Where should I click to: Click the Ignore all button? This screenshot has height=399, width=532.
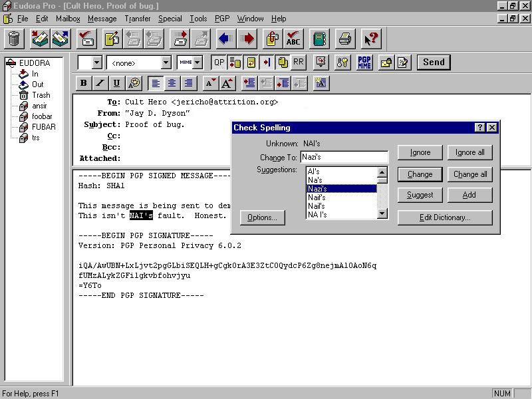coord(469,152)
